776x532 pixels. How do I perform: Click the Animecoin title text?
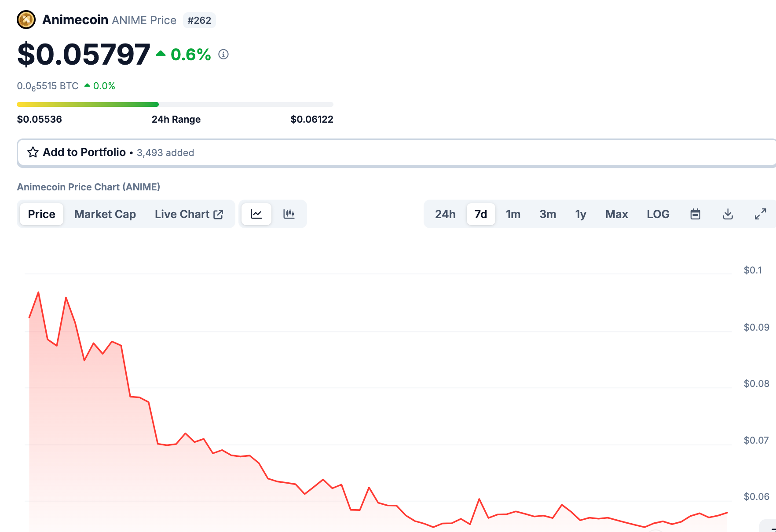point(75,20)
